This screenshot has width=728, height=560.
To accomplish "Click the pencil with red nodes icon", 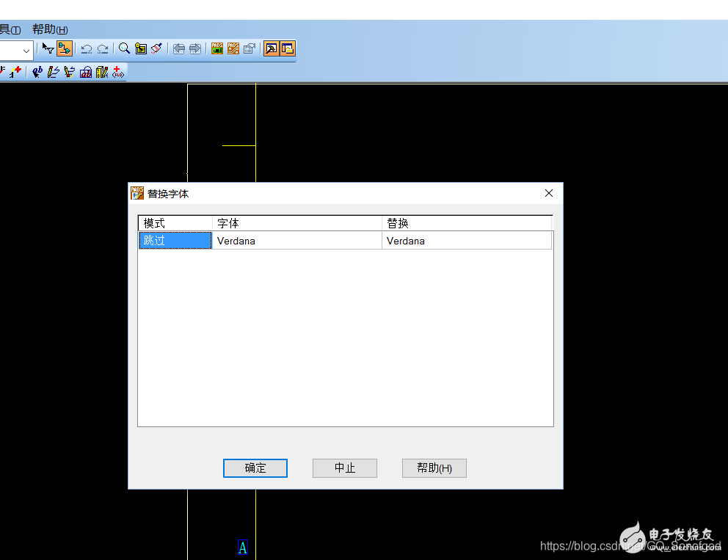I will click(70, 72).
